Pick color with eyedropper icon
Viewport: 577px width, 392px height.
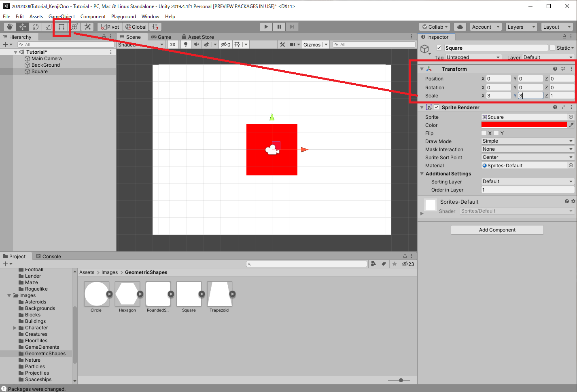pyautogui.click(x=571, y=125)
